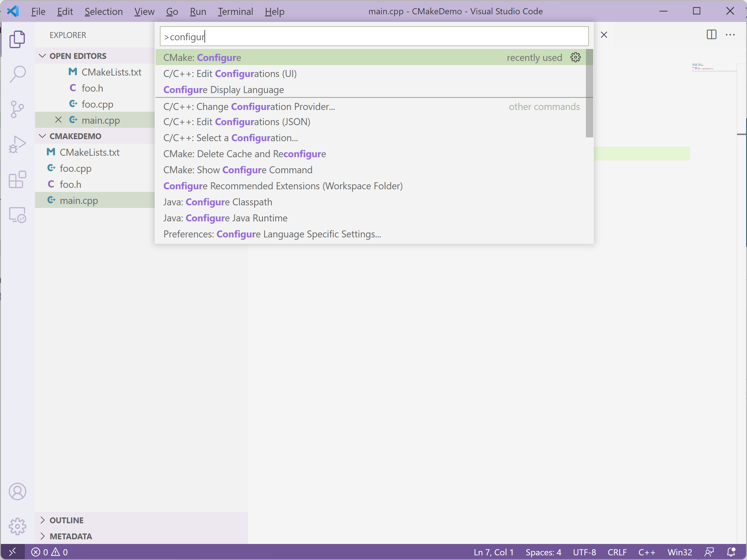This screenshot has height=560, width=747.
Task: Open the Remote Explorer view icon
Action: [17, 215]
